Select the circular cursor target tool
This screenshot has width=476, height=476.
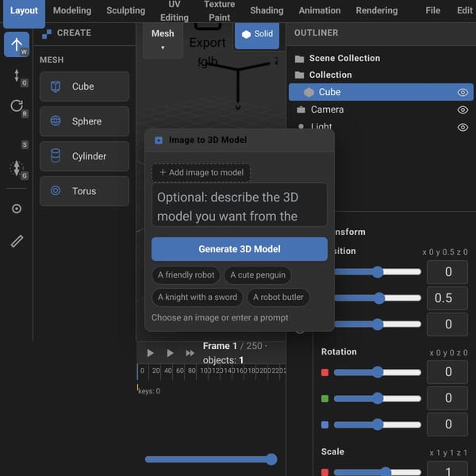[17, 209]
